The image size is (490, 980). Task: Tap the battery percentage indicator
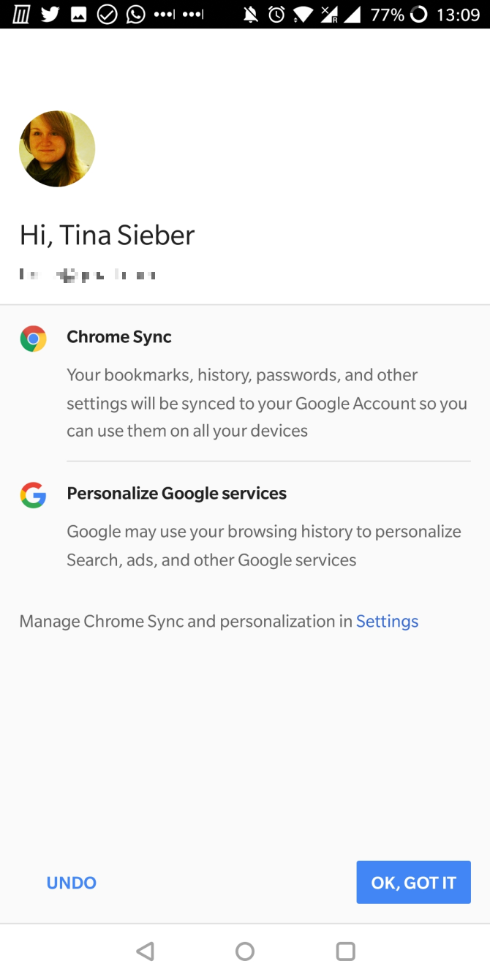[x=387, y=15]
